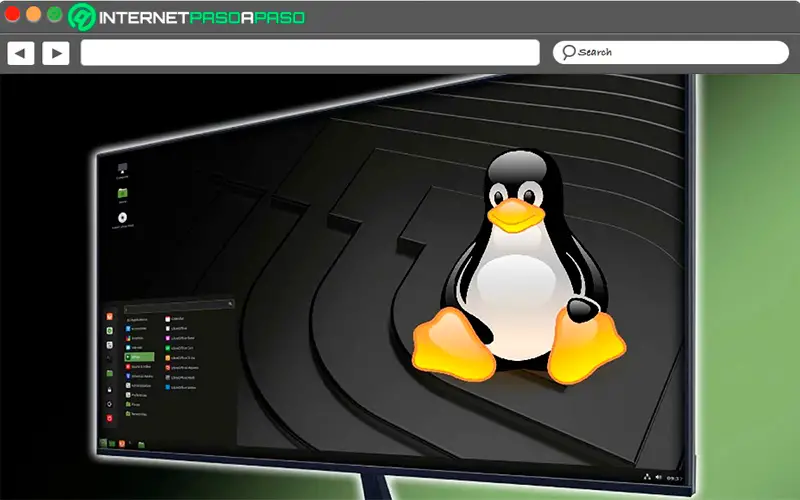
Task: Open Terminal from the favorites sidebar
Action: [109, 358]
